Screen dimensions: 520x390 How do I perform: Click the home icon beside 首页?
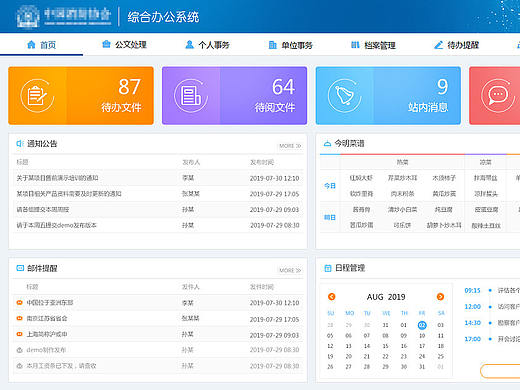31,44
